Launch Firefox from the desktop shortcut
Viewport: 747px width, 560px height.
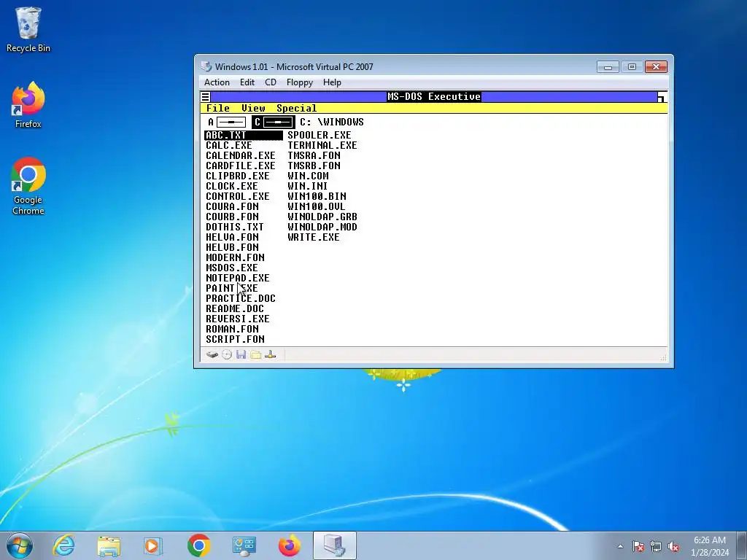28,105
